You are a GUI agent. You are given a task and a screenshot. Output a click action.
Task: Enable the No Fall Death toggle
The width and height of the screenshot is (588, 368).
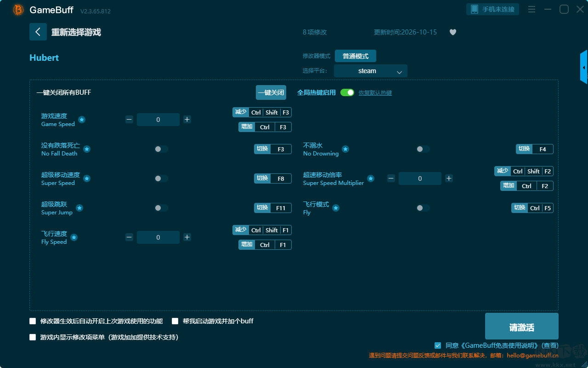coord(161,149)
